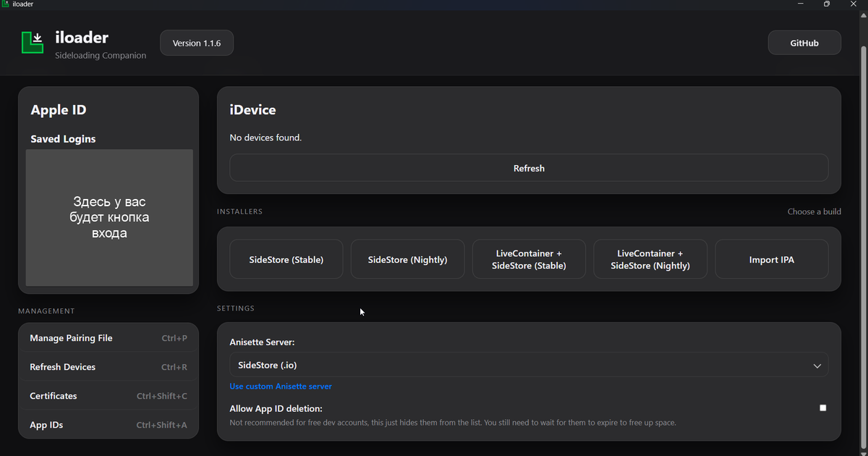The width and height of the screenshot is (868, 456).
Task: Click the 'Anisette Server:' label
Action: pyautogui.click(x=262, y=342)
